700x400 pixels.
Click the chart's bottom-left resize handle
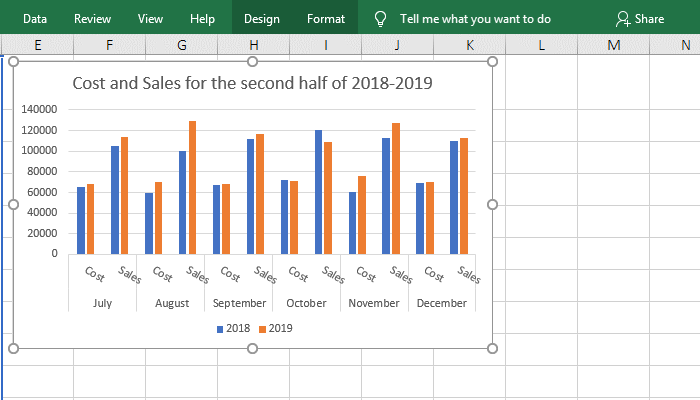coord(13,348)
